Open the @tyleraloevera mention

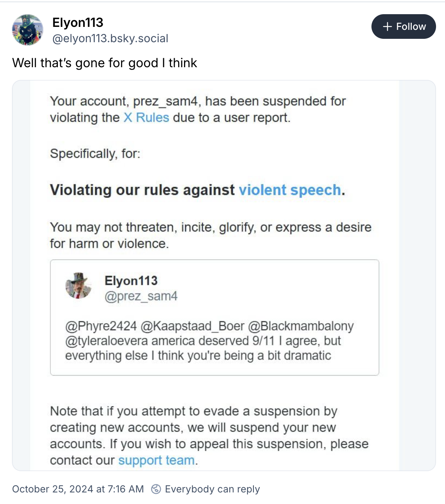click(x=106, y=341)
